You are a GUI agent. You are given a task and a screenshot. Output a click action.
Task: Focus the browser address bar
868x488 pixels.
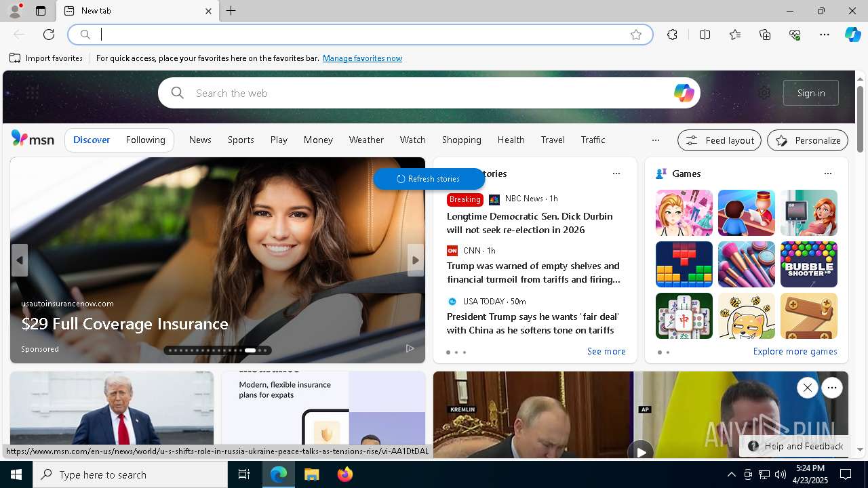(x=359, y=35)
